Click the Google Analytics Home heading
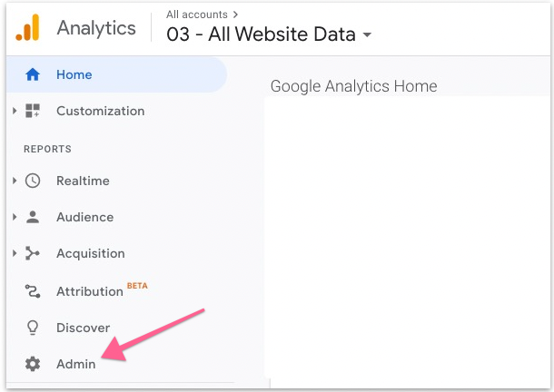The height and width of the screenshot is (392, 554). pyautogui.click(x=353, y=86)
